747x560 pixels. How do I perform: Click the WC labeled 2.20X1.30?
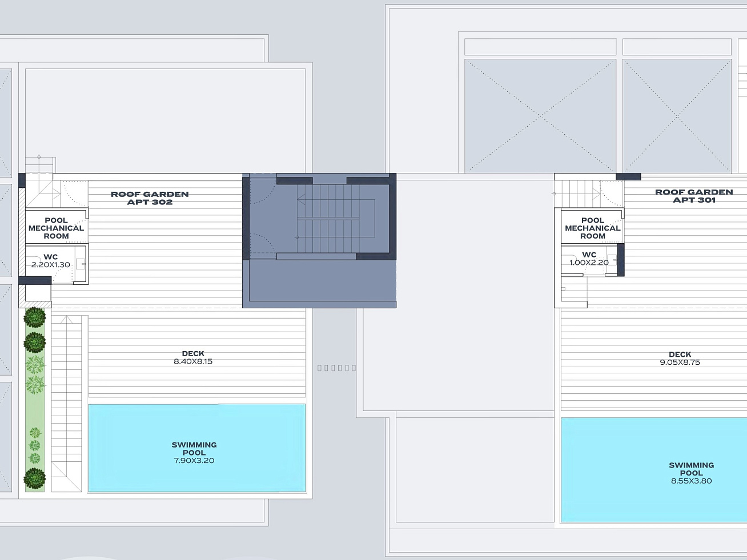click(51, 261)
